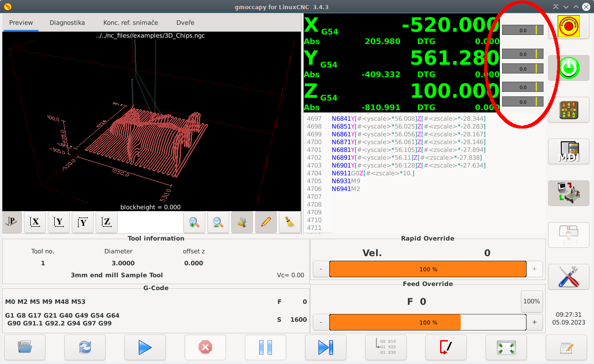Open a G-code file

[25, 347]
